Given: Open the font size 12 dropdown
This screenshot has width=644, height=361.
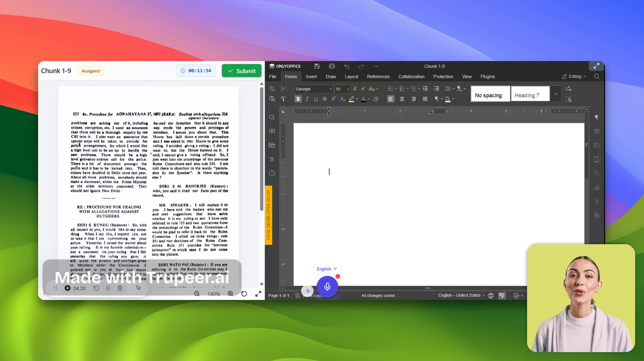Looking at the screenshot, I should tap(348, 89).
